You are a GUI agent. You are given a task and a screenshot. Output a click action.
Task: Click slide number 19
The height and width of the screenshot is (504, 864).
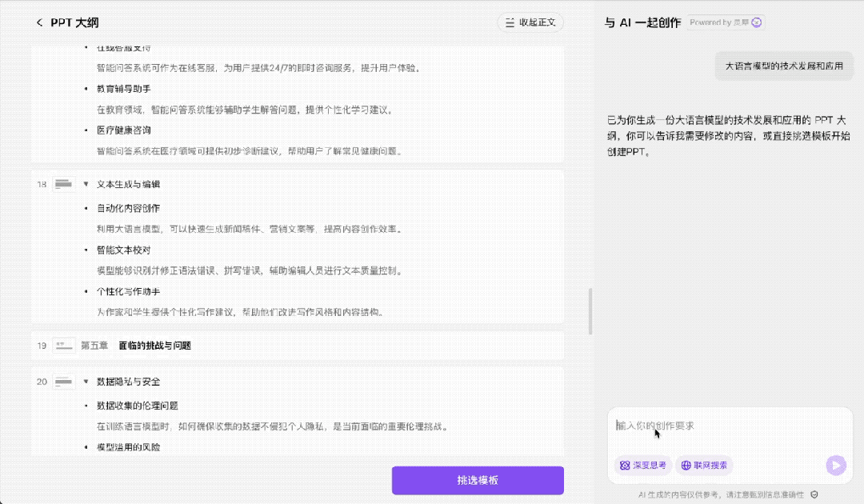tap(42, 346)
